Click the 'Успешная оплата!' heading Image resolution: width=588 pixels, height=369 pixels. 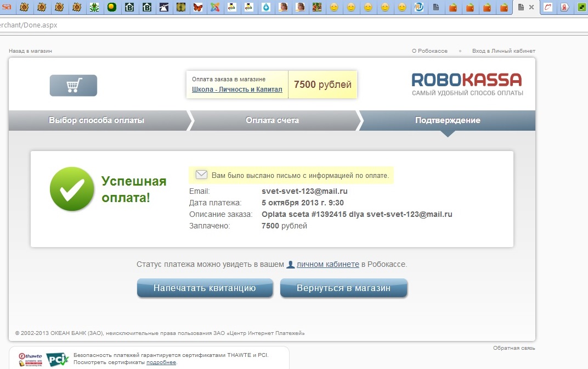[134, 189]
